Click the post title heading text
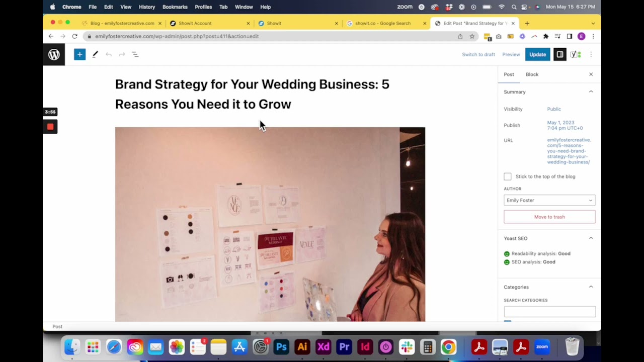 click(252, 94)
